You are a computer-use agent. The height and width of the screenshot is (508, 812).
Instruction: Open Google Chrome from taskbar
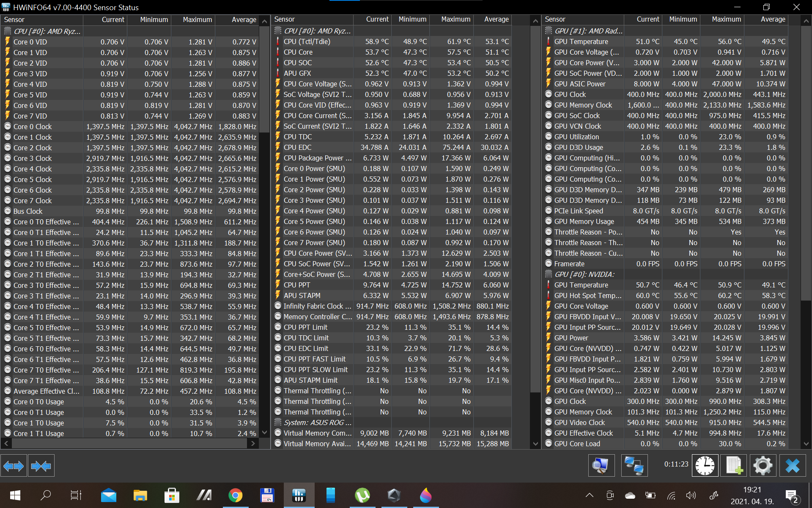pyautogui.click(x=236, y=495)
